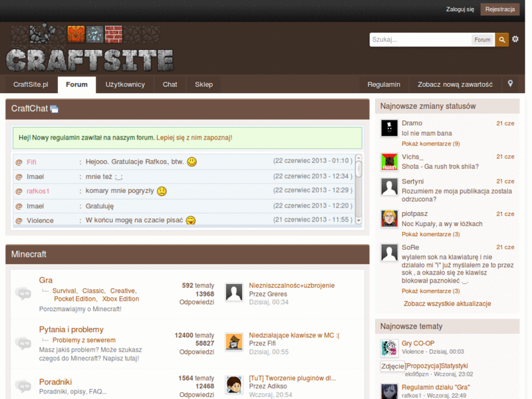The height and width of the screenshot is (399, 532).
Task: Click the Rejestracja button
Action: 500,9
